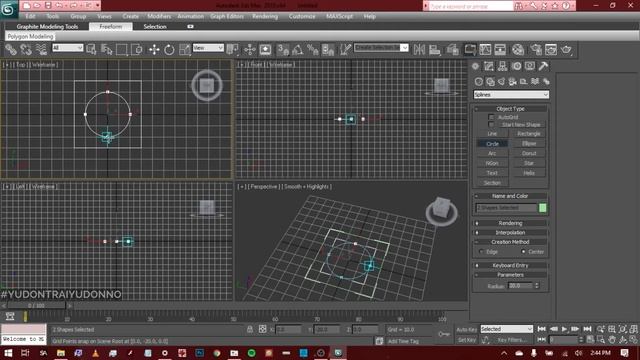Click the Play Animation button
This screenshot has height=360, width=640.
[564, 329]
